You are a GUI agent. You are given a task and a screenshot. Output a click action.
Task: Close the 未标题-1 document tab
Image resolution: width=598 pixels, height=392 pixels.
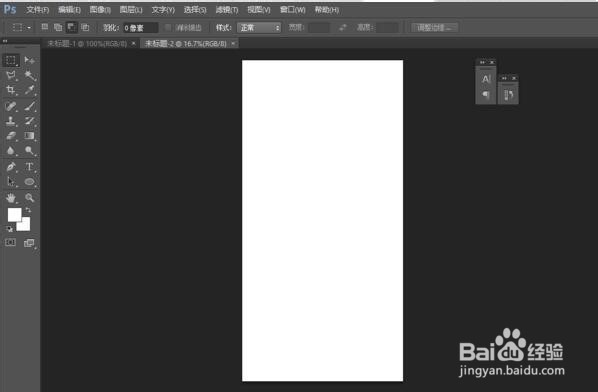[133, 44]
